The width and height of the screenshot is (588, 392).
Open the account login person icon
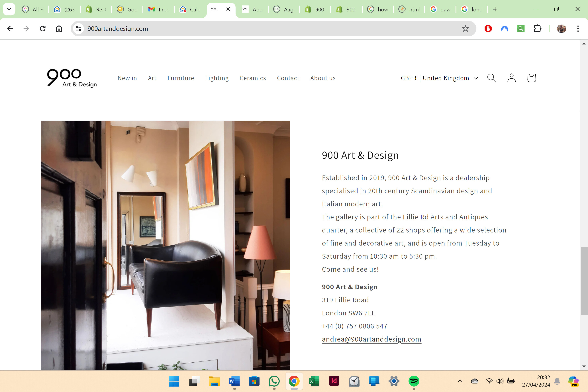[511, 78]
